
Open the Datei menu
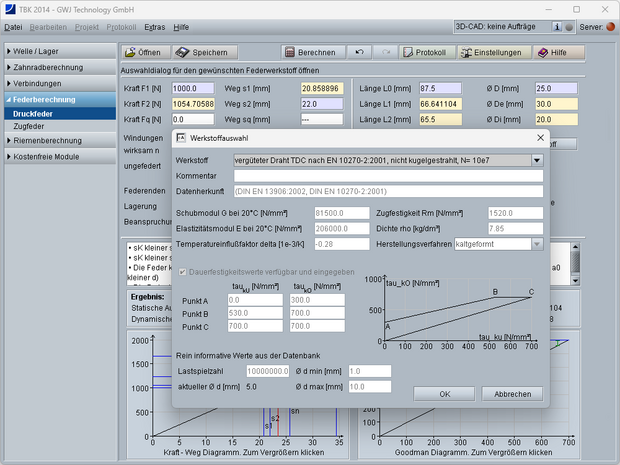[13, 27]
